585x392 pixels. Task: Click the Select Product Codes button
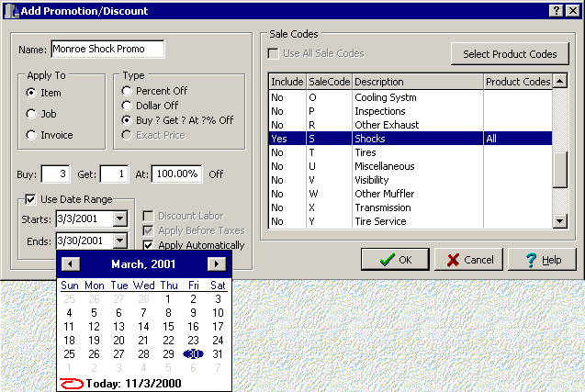pos(510,54)
